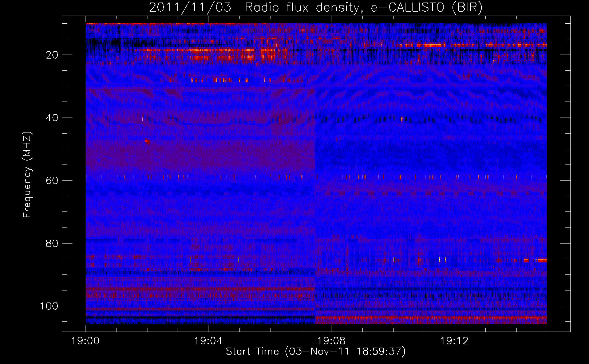This screenshot has width=589, height=364.
Task: Click the '60' frequency tick label
Action: click(x=52, y=181)
